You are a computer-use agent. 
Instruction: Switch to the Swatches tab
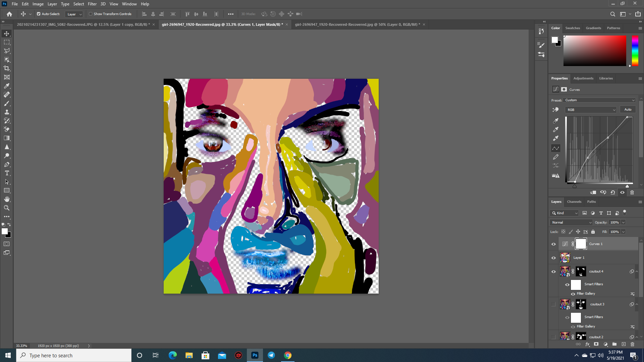click(x=573, y=28)
